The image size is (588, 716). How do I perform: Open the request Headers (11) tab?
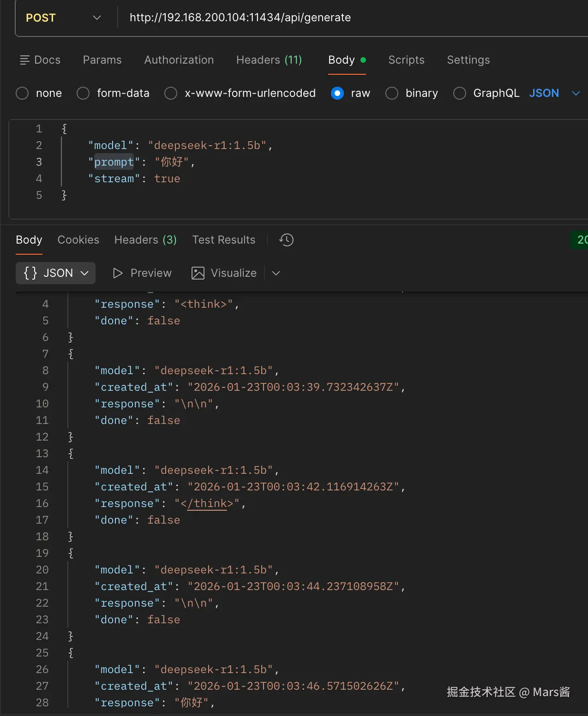[x=269, y=60]
